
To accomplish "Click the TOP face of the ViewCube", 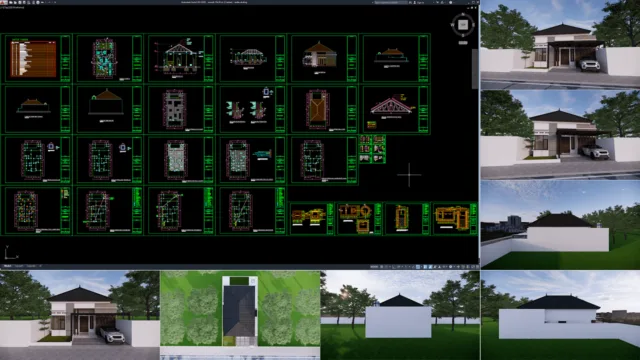I will click(463, 25).
